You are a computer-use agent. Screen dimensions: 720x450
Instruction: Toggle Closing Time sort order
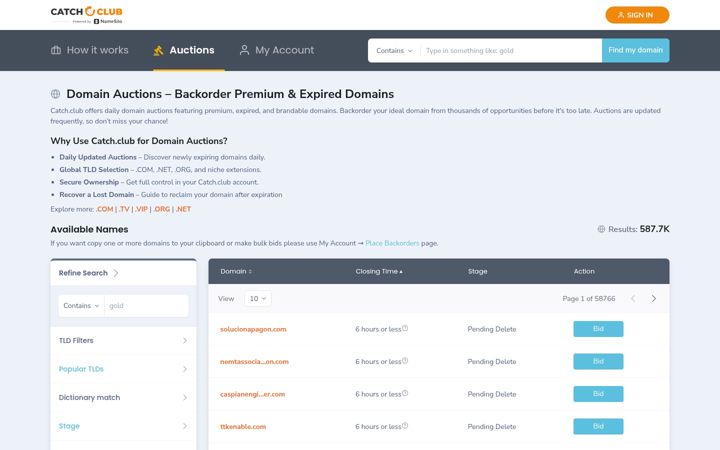coord(379,271)
